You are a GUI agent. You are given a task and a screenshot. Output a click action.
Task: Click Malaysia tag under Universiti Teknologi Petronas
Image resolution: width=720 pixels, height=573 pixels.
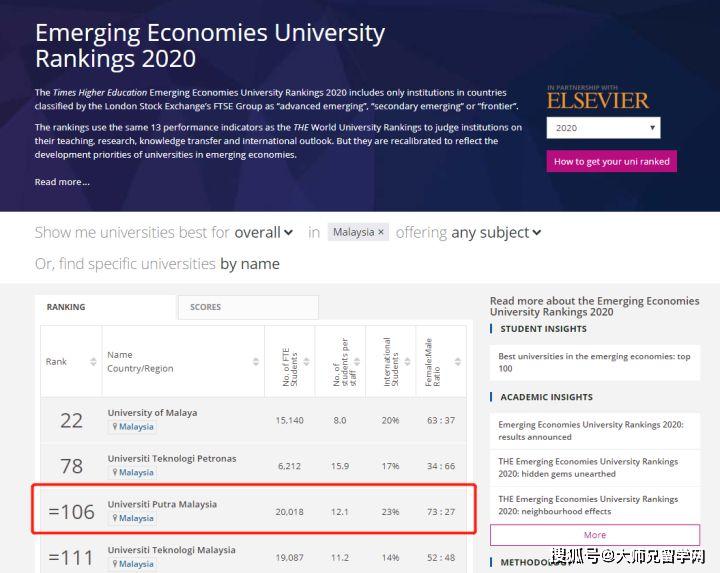click(132, 473)
